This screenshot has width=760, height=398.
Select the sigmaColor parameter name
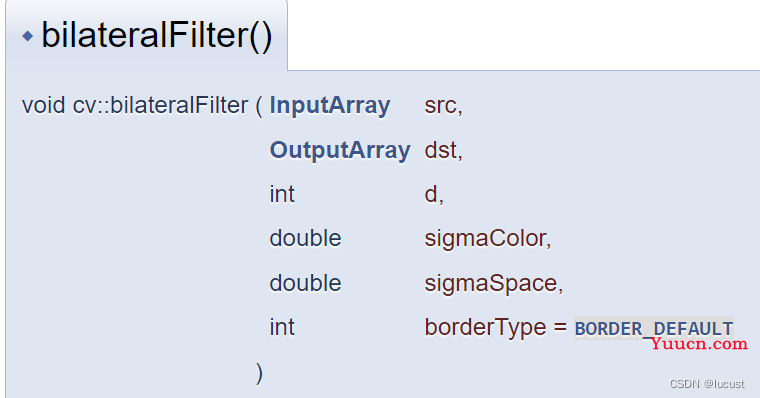tap(485, 239)
